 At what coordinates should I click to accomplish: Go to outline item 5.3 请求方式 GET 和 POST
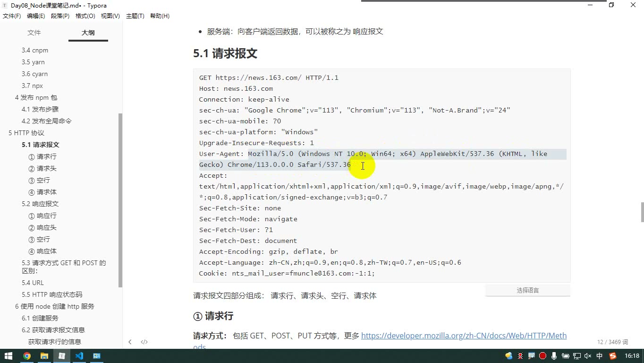tap(64, 267)
